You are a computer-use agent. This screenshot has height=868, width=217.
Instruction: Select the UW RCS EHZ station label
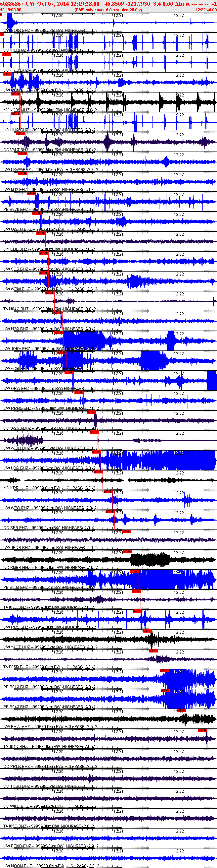coord(50,627)
